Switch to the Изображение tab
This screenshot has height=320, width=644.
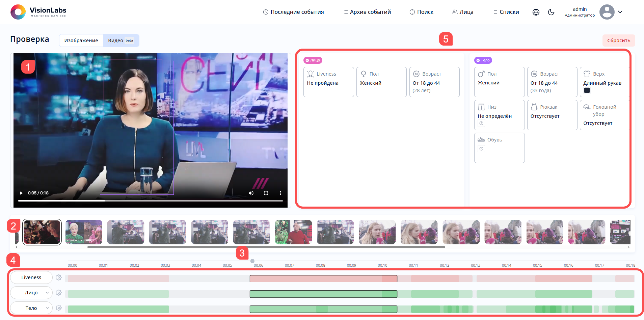(x=81, y=41)
